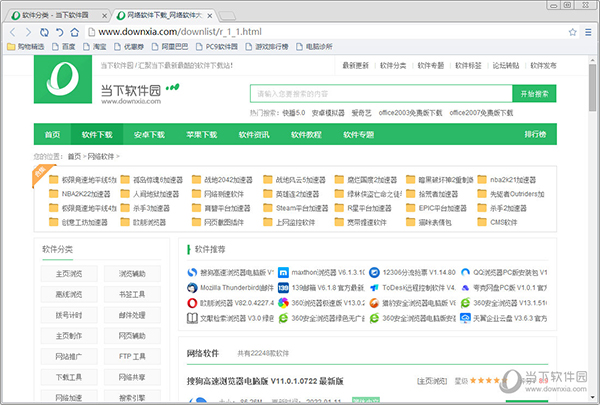
Task: Click the green 当下软件园 site logo
Action: tap(63, 79)
